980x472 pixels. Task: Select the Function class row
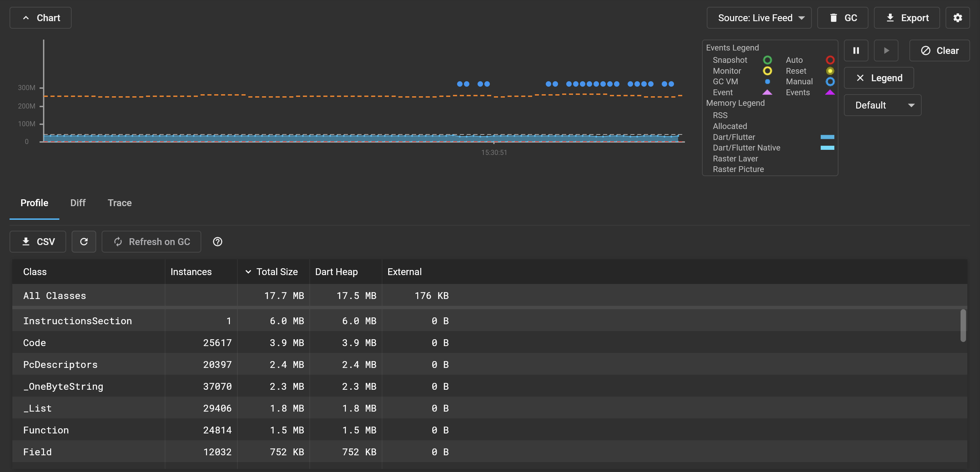coord(489,430)
